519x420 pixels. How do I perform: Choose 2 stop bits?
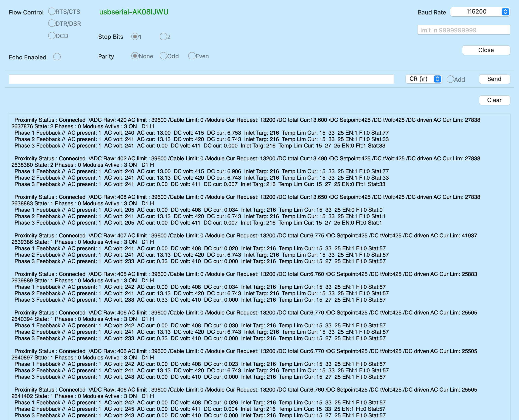coord(163,36)
